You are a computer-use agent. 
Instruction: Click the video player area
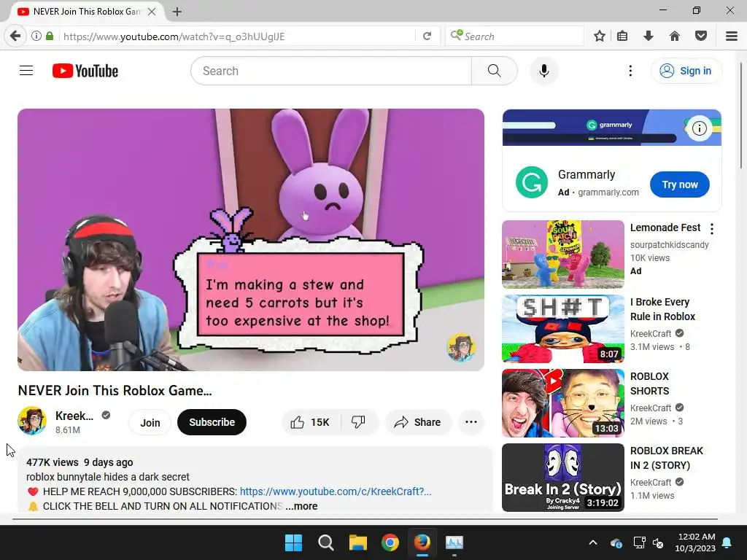251,239
